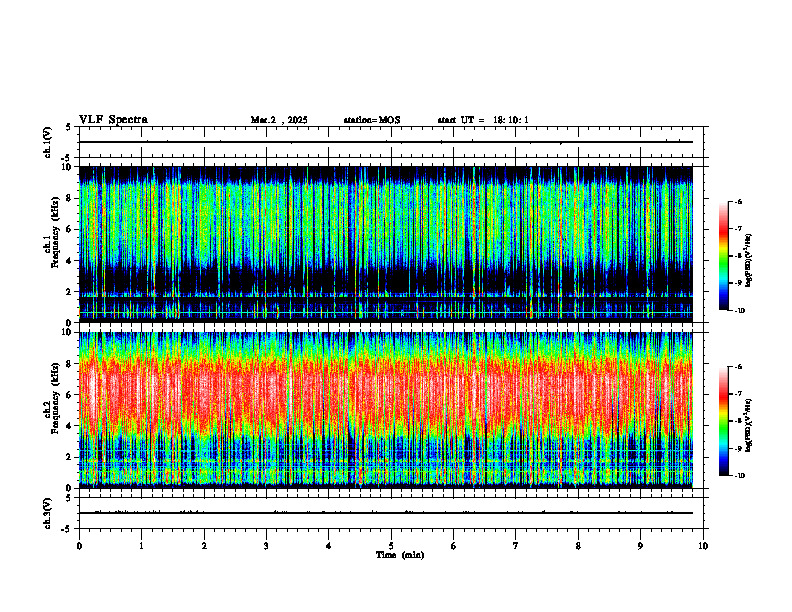Click the "VLF Spectra" plot title
This screenshot has height=612, width=792.
pyautogui.click(x=113, y=120)
